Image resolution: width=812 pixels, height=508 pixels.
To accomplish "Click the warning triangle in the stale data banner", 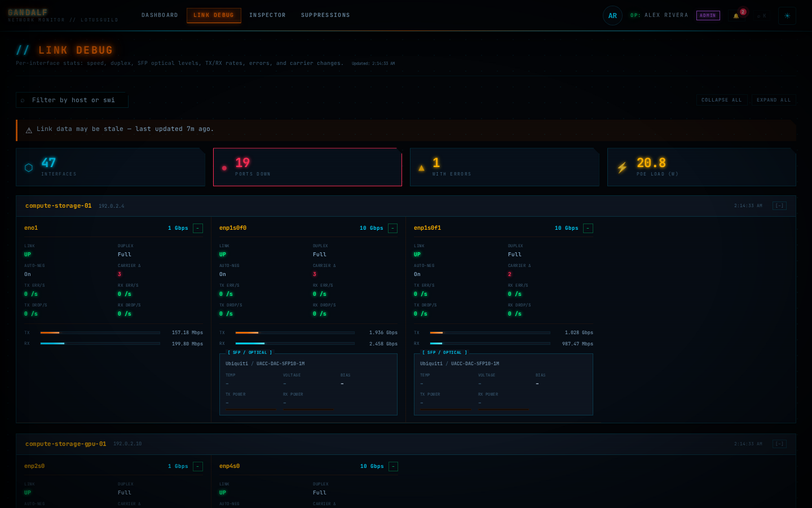I will (29, 130).
